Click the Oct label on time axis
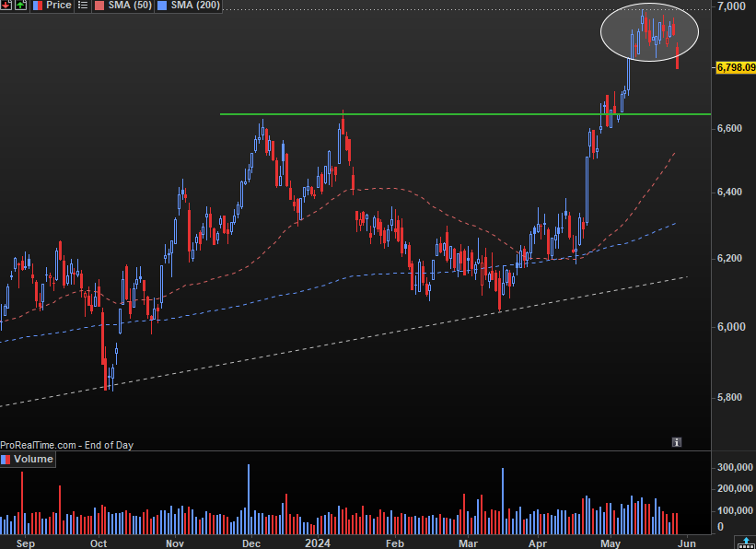The image size is (756, 549). coord(99,543)
